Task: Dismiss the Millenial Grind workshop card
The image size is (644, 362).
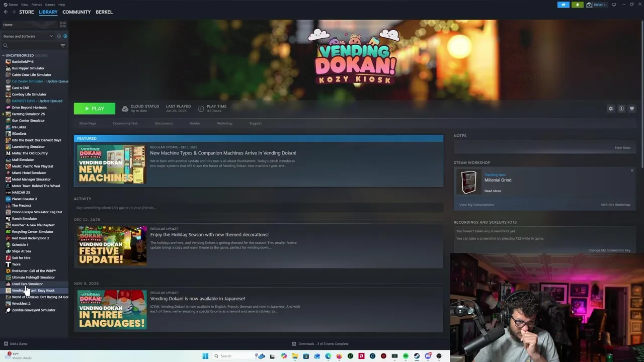Action: pos(632,171)
